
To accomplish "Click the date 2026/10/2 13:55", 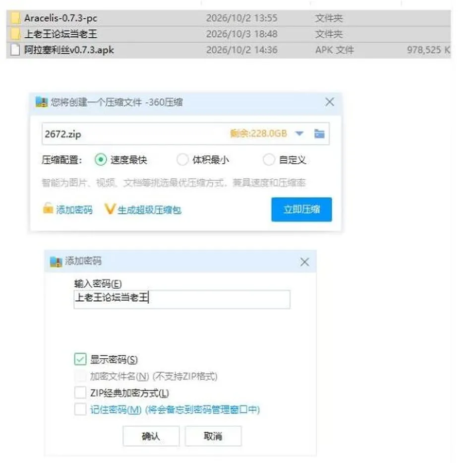I will (241, 18).
